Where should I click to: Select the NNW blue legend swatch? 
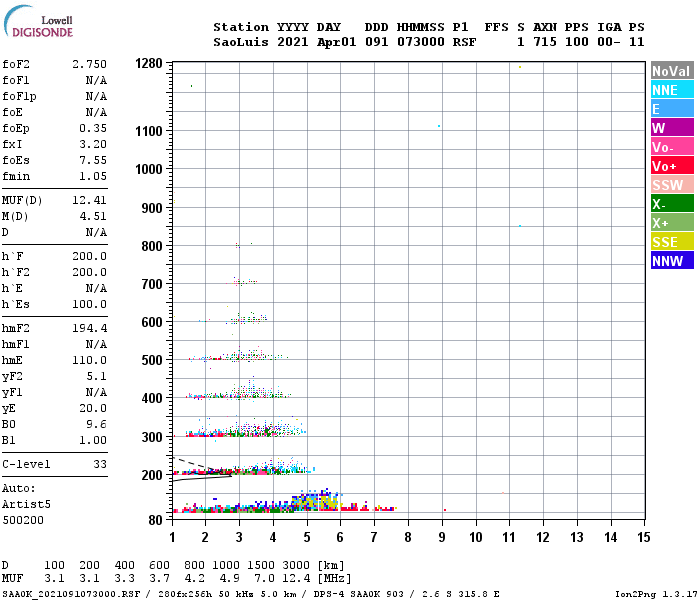tap(672, 260)
